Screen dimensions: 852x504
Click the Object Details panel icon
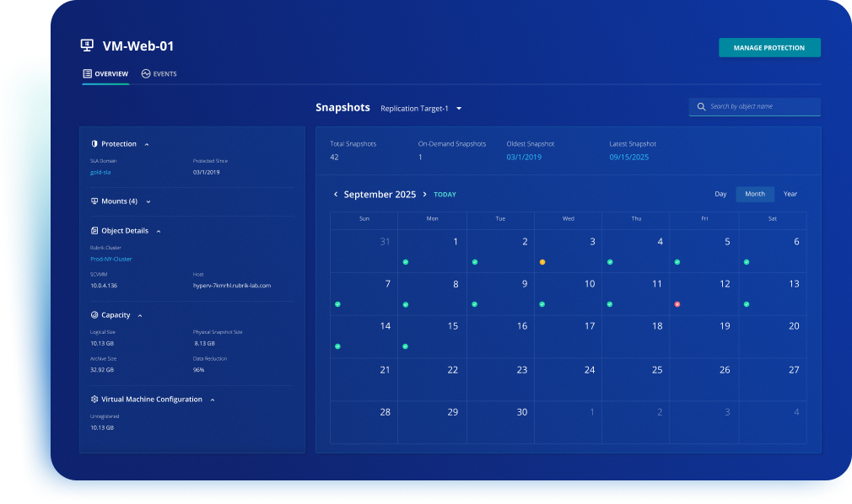[94, 230]
